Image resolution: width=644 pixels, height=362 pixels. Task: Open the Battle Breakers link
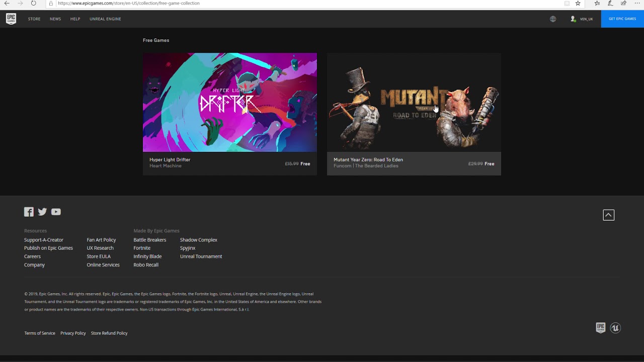click(x=150, y=240)
